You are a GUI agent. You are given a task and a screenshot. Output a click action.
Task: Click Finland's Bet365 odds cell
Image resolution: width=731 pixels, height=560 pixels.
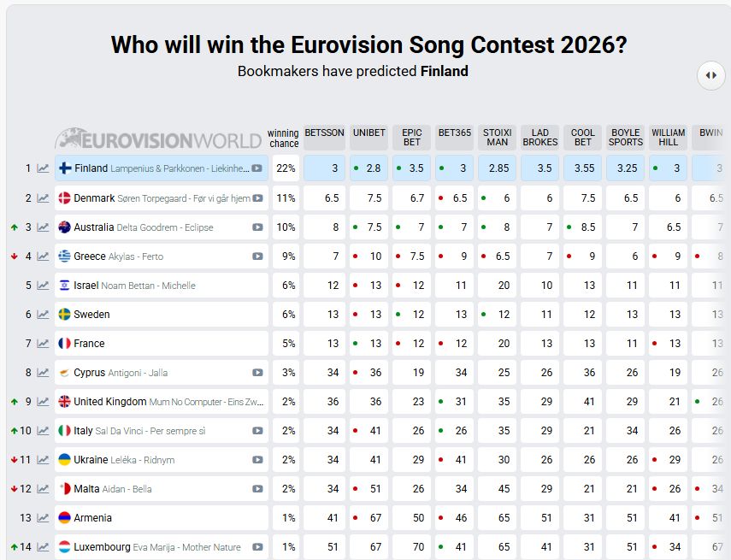pyautogui.click(x=454, y=168)
